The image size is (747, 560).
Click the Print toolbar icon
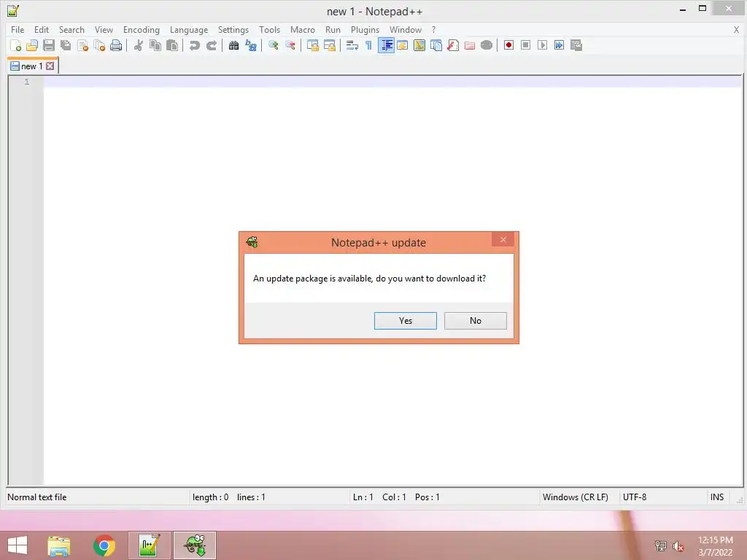(x=116, y=45)
